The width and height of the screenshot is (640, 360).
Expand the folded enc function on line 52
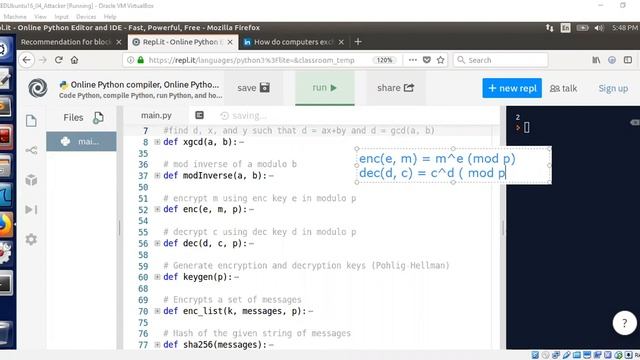click(x=157, y=209)
